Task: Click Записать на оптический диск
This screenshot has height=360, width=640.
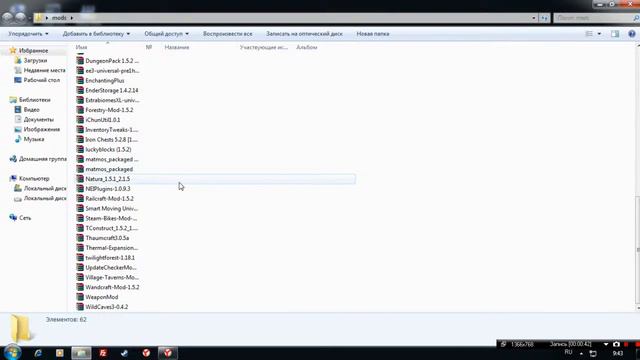Action: coord(304,34)
